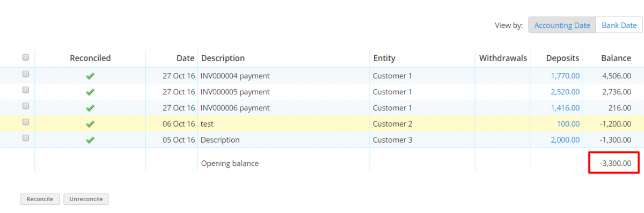The width and height of the screenshot is (644, 213).
Task: Click the -1,200.00 balance value
Action: coord(615,124)
